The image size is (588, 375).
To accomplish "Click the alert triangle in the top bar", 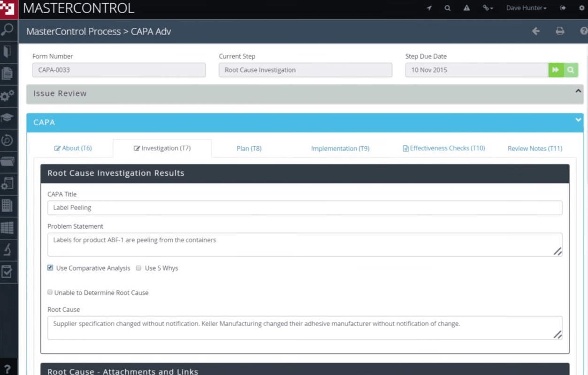I will pos(466,8).
